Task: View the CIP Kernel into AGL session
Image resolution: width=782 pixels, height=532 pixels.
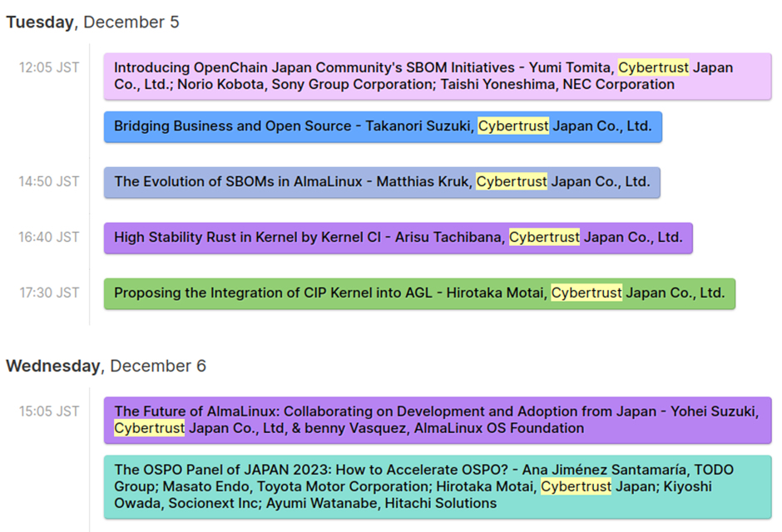Action: pyautogui.click(x=419, y=293)
